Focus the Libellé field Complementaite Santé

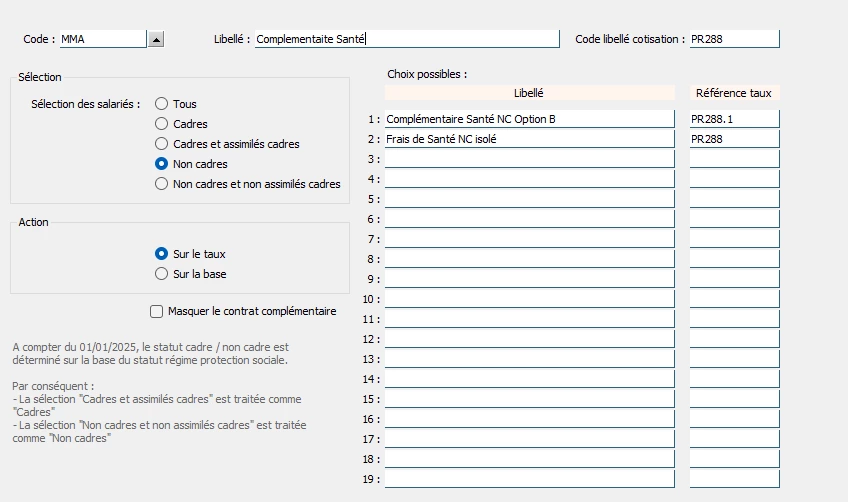point(407,39)
